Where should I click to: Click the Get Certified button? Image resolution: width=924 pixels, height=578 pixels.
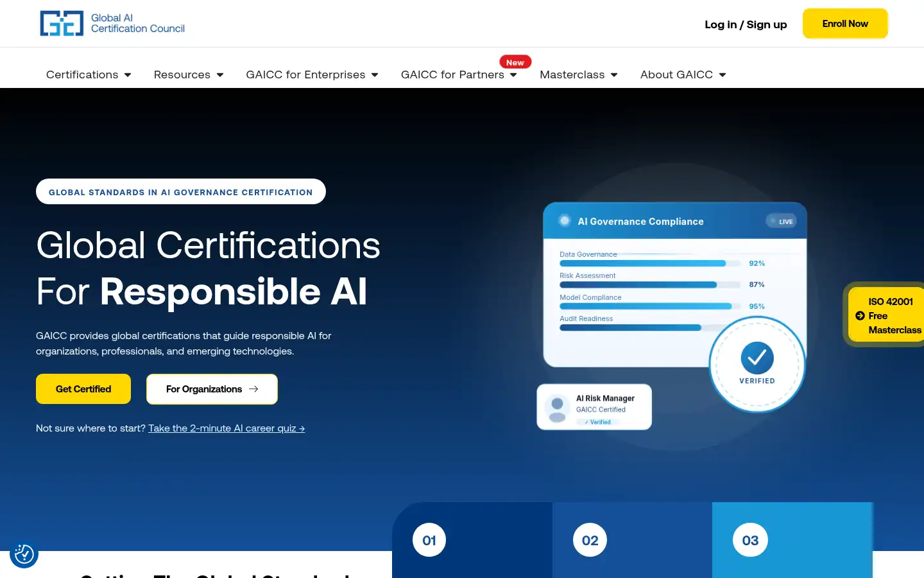(83, 389)
